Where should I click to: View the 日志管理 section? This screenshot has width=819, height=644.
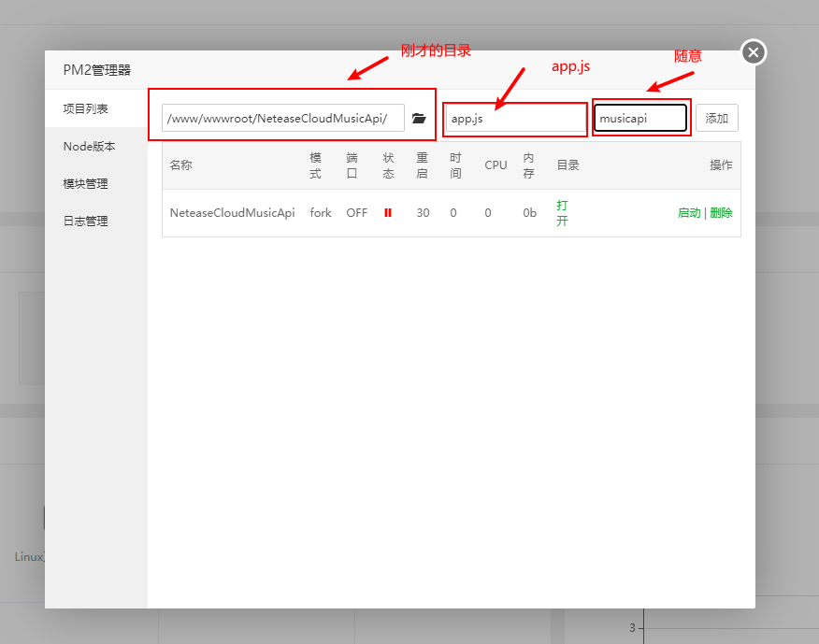coord(84,221)
